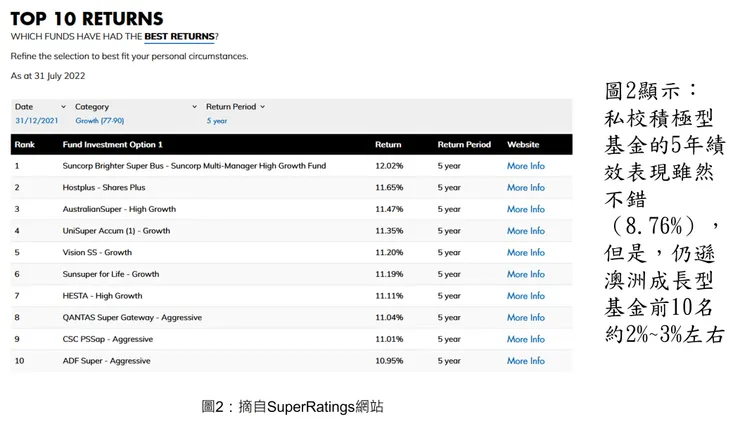Screen dimensions: 740x424
Task: Select CSC PSSap - Aggressive fund name
Action: pyautogui.click(x=108, y=339)
